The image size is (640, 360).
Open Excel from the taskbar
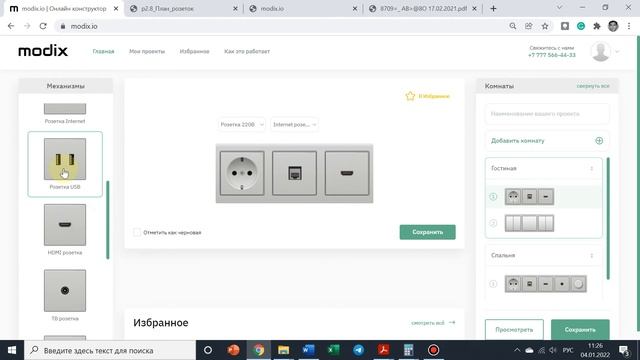point(333,350)
